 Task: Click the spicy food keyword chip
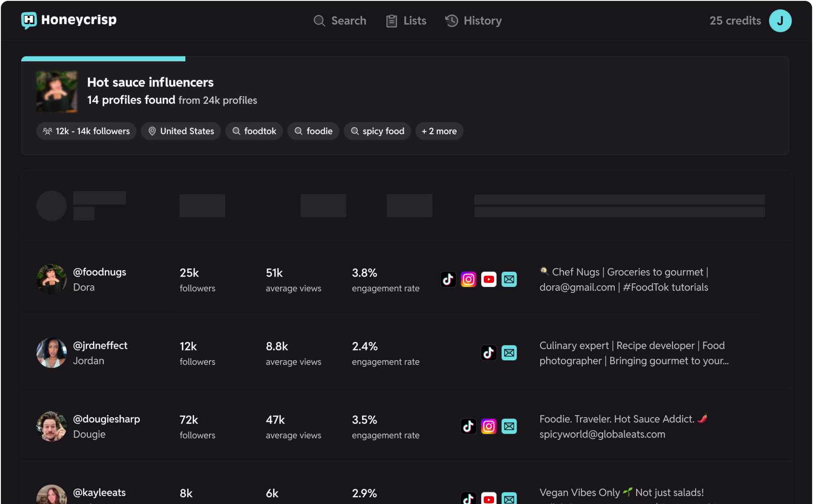[377, 131]
